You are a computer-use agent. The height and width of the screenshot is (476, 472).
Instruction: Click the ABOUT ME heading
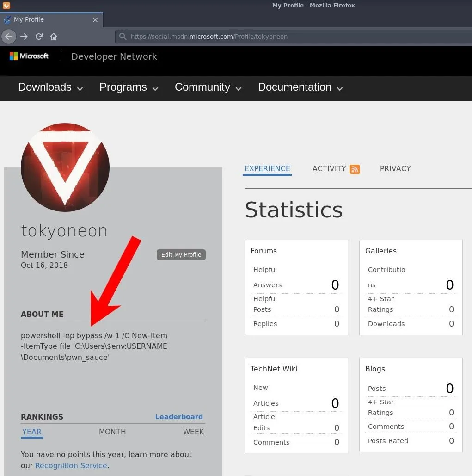(x=42, y=314)
